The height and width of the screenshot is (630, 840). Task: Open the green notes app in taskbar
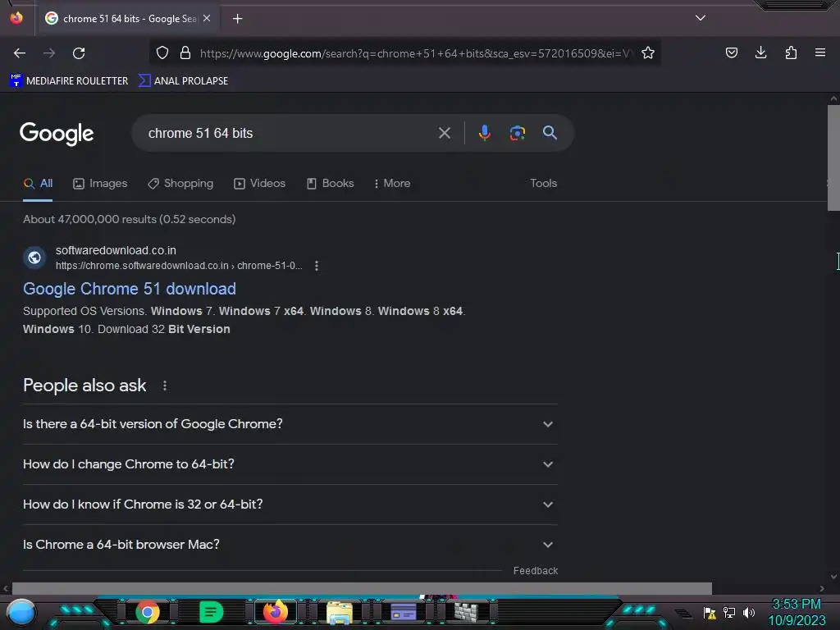pyautogui.click(x=211, y=612)
